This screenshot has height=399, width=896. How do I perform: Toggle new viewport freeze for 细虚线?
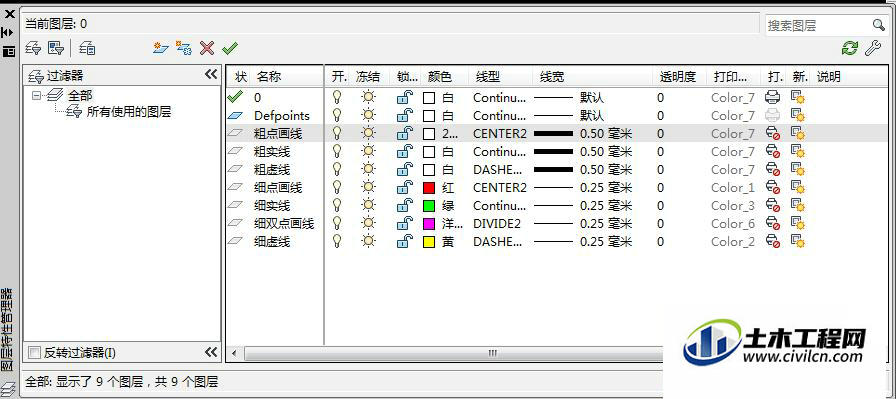tap(798, 242)
